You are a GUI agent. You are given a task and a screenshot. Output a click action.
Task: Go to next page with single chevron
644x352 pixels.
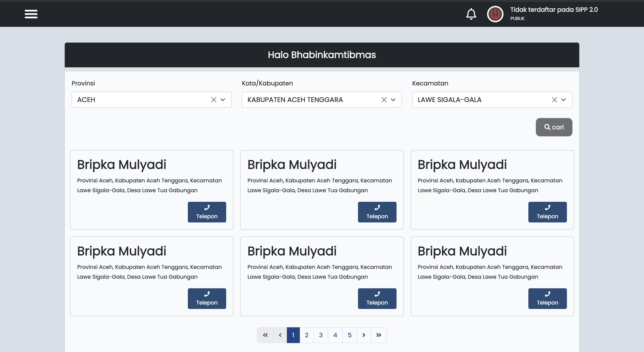tap(364, 335)
